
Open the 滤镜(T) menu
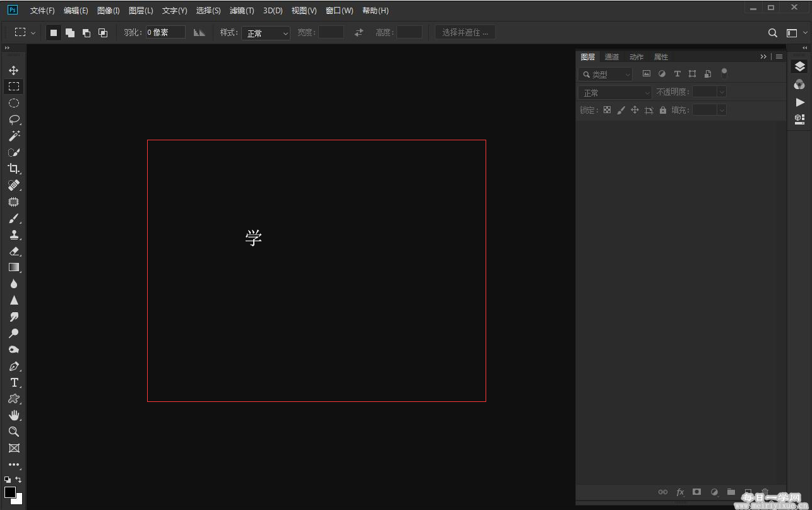(x=242, y=11)
